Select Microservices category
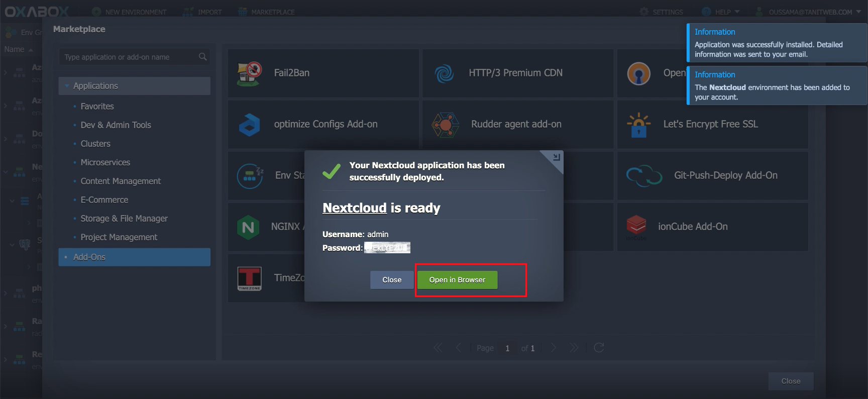The height and width of the screenshot is (399, 868). click(105, 162)
